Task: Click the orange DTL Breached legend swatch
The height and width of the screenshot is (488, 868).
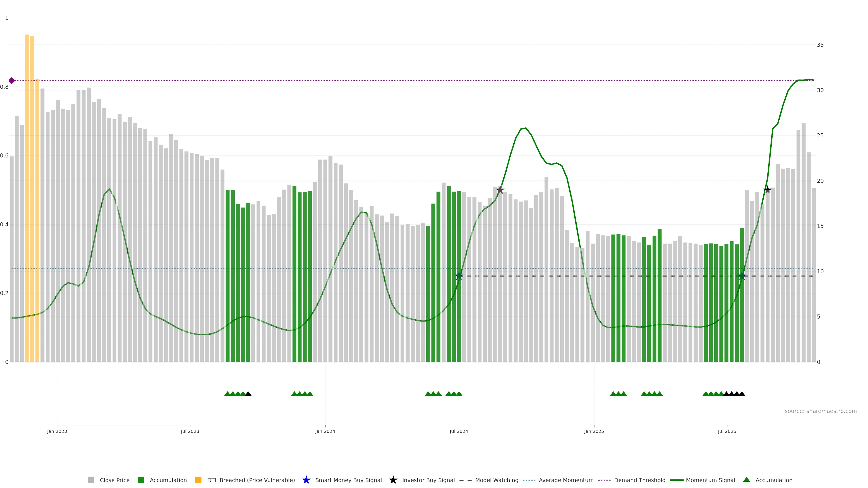Action: [x=198, y=480]
